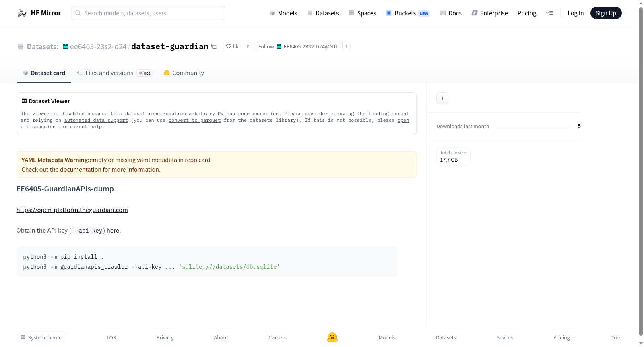This screenshot has width=644, height=347.
Task: Click the Total file size 17.7 GB box
Action: 453,156
